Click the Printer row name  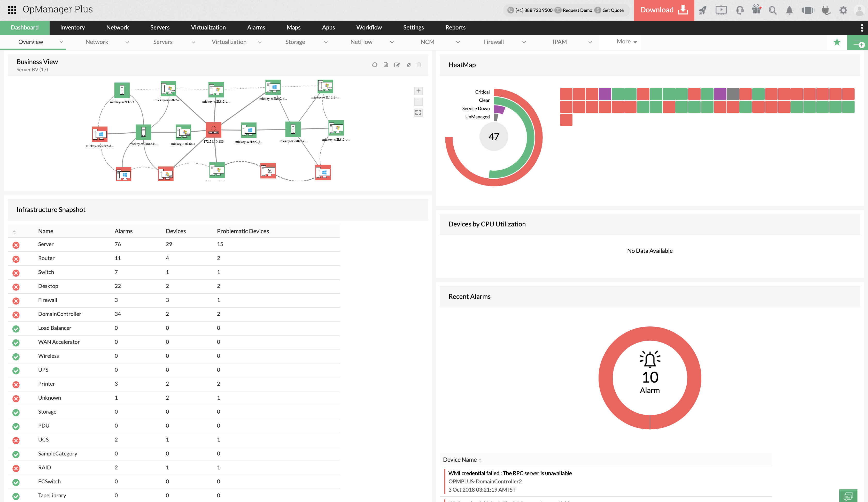coord(47,384)
